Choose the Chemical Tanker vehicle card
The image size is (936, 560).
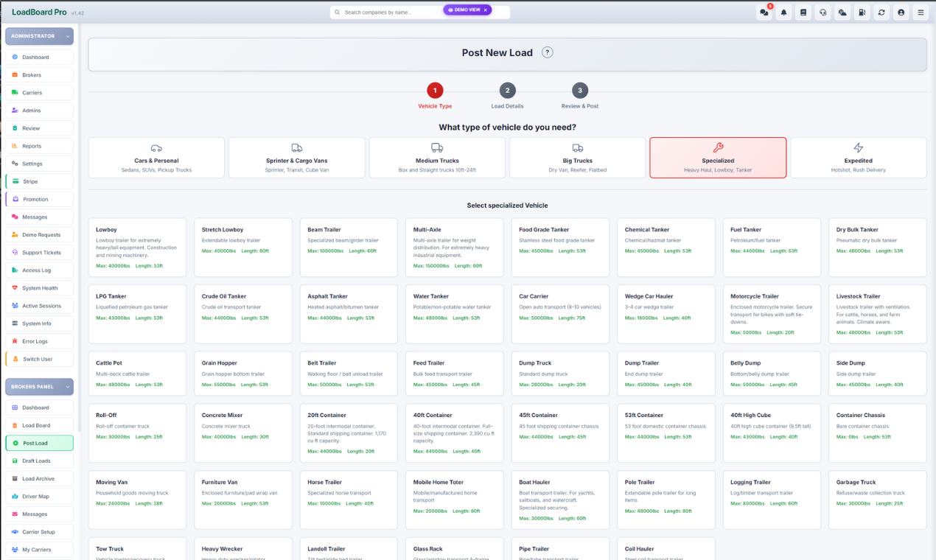(x=666, y=247)
